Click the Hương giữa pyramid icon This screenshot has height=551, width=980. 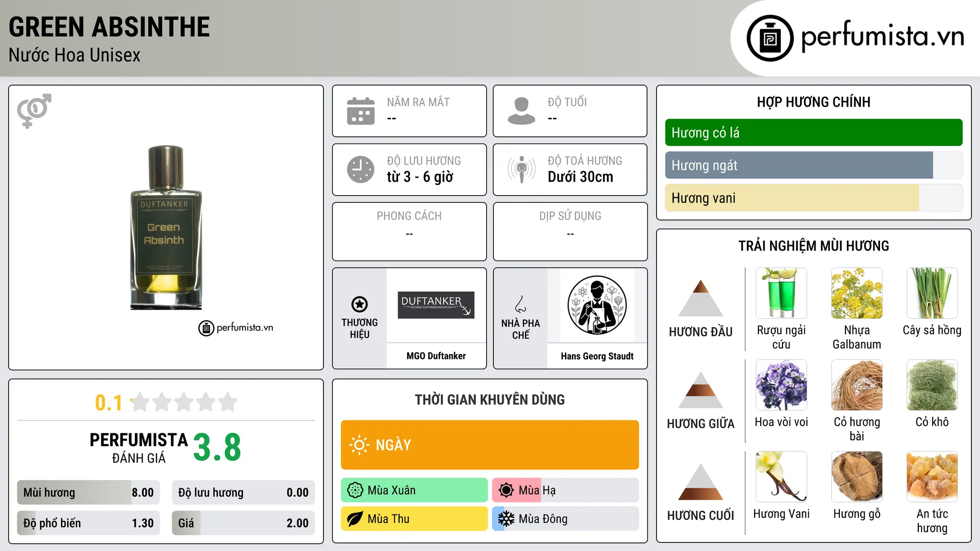pos(701,390)
